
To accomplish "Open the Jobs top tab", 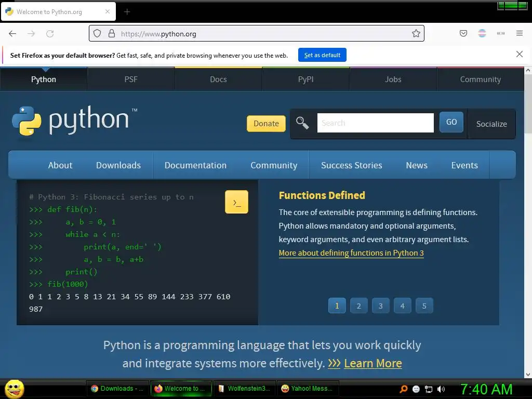I will coord(393,79).
